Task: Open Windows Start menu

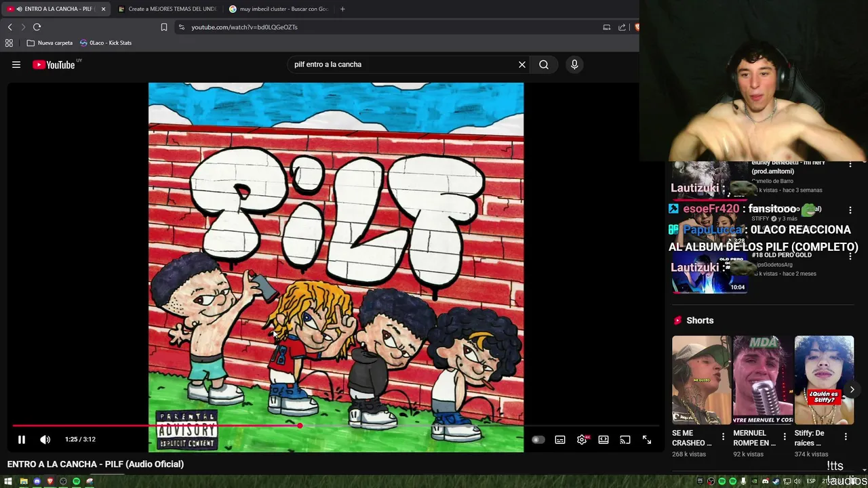Action: 9,481
